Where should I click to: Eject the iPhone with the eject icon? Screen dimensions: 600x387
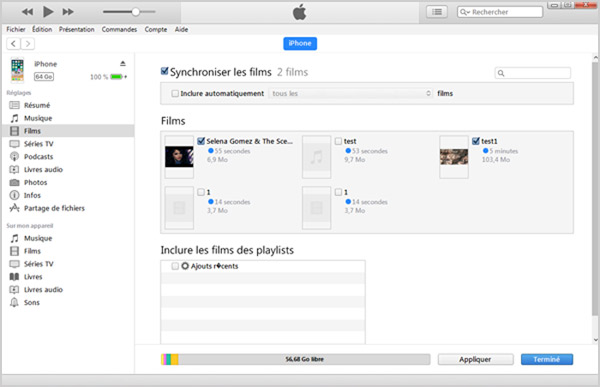tap(122, 64)
